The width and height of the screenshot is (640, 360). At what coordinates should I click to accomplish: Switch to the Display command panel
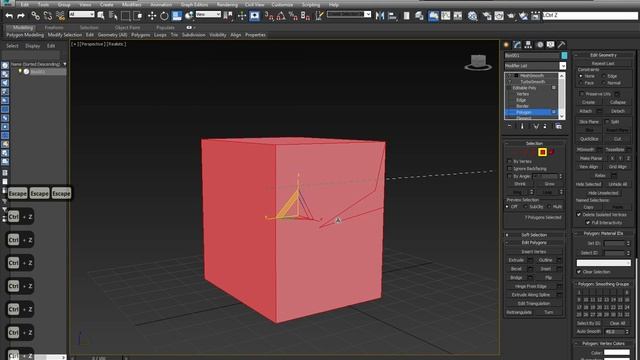551,44
